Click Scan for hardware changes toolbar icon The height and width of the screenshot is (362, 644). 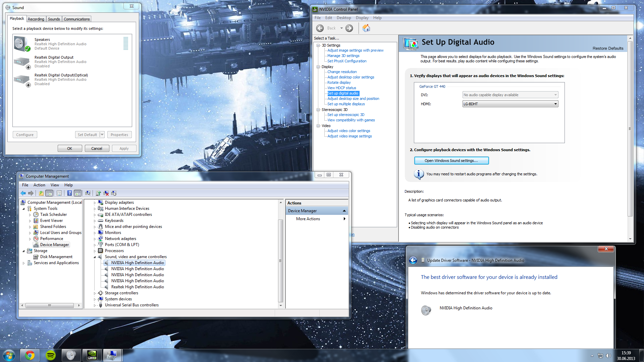click(88, 193)
